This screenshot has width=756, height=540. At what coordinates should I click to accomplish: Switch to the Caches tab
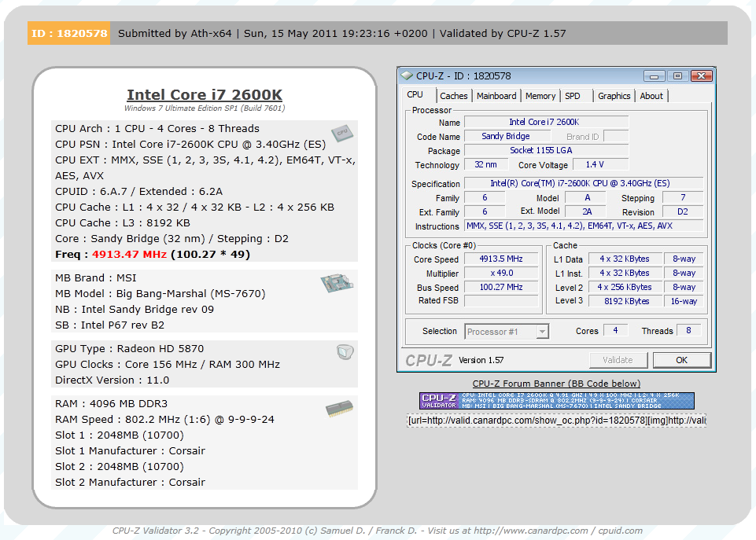[454, 96]
